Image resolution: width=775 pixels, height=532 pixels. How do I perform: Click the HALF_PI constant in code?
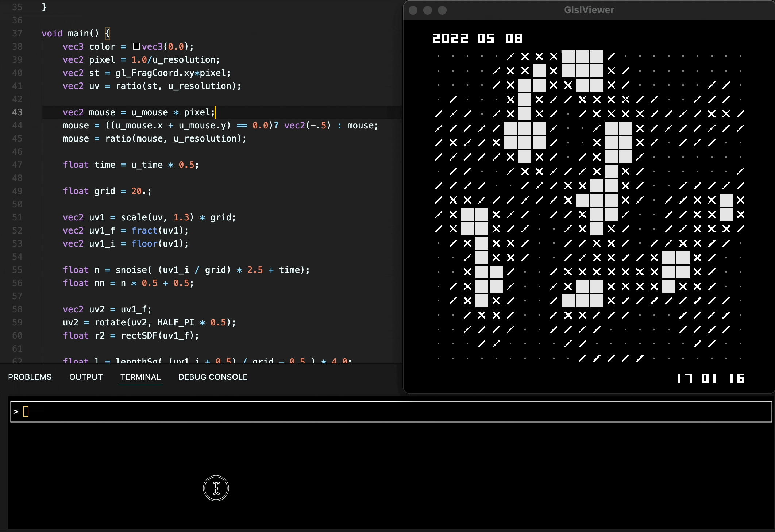(176, 323)
